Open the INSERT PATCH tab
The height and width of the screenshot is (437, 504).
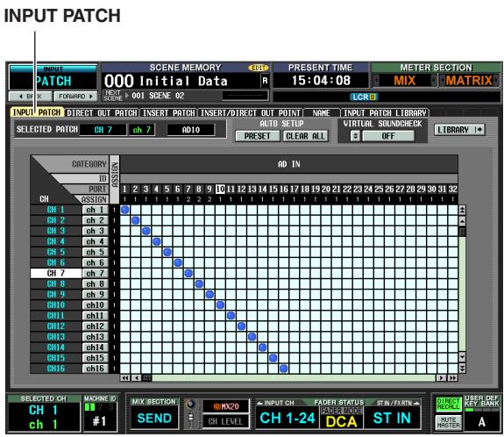click(169, 113)
